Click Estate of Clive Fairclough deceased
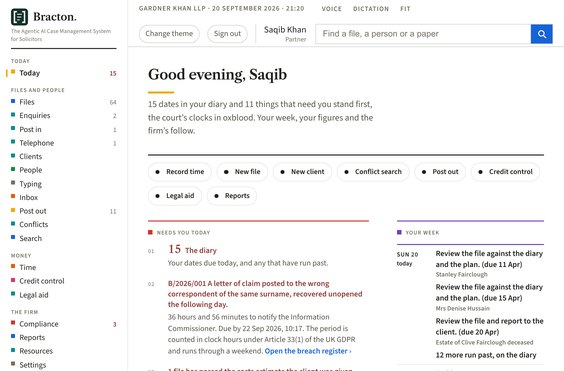 (484, 342)
